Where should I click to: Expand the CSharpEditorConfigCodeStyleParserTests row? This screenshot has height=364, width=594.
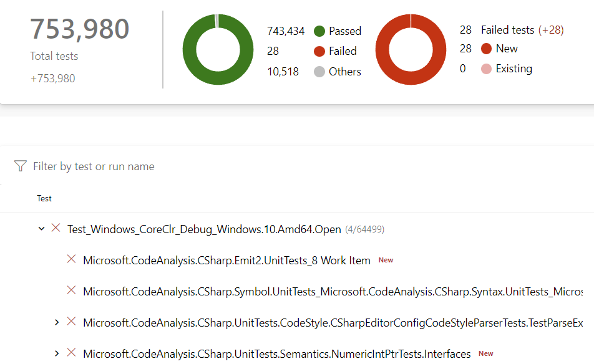tap(57, 322)
